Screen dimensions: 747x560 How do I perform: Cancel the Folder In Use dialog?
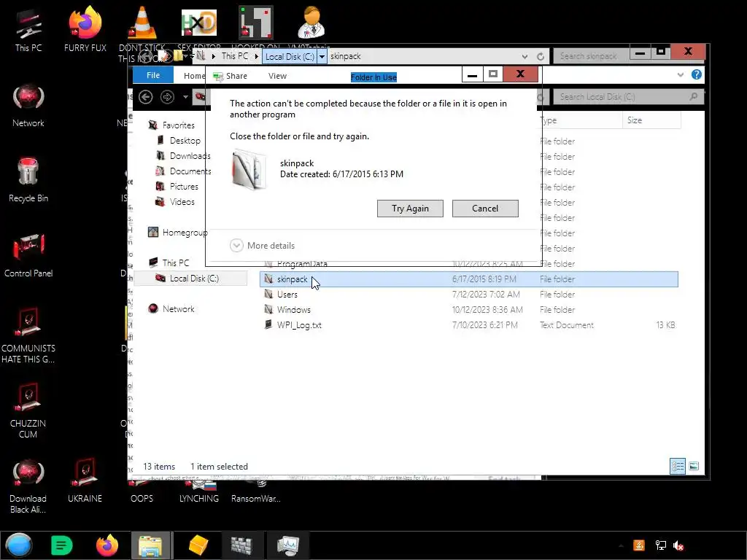(x=485, y=209)
